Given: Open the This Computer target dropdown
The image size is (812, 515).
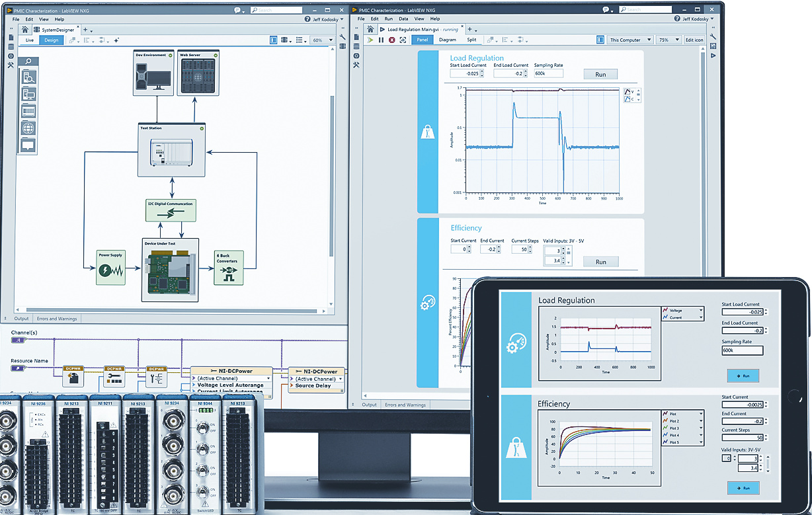Looking at the screenshot, I should 630,40.
